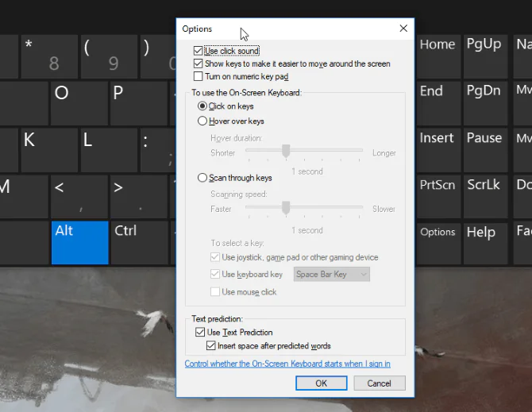Screen dimensions: 532x412
Task: Click the Scanning speed slider thumb
Action: (x=286, y=207)
